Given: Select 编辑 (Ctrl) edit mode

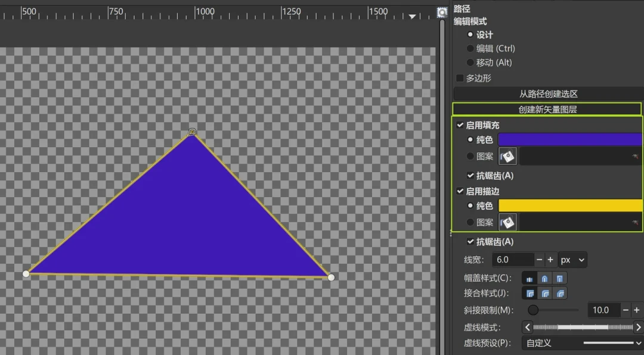Looking at the screenshot, I should [x=491, y=48].
